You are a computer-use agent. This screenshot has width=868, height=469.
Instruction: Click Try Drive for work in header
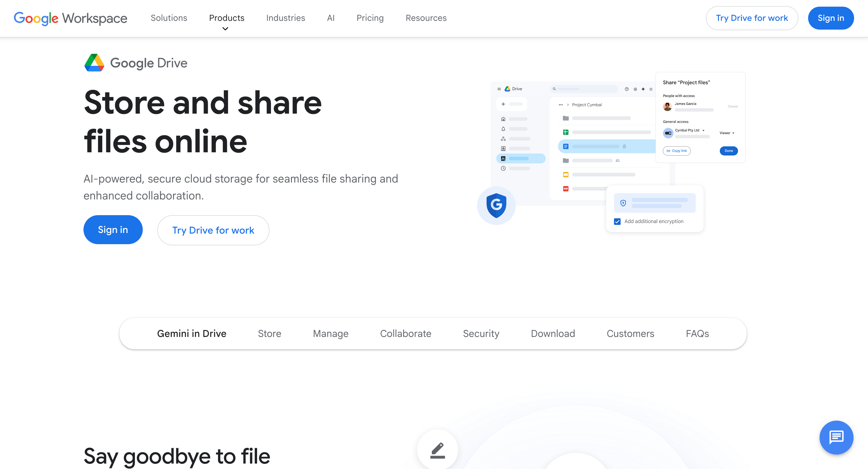[752, 18]
